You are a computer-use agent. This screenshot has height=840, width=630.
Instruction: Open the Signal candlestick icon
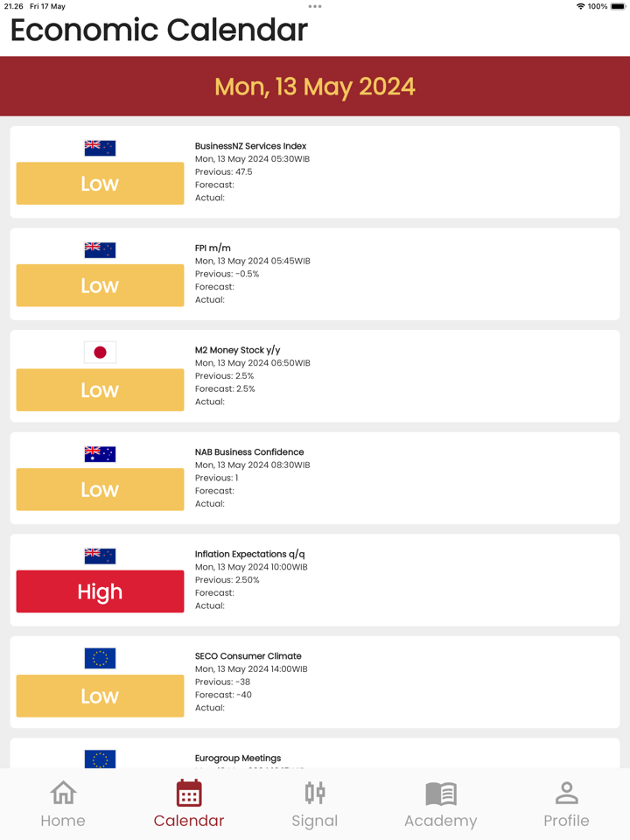point(315,793)
